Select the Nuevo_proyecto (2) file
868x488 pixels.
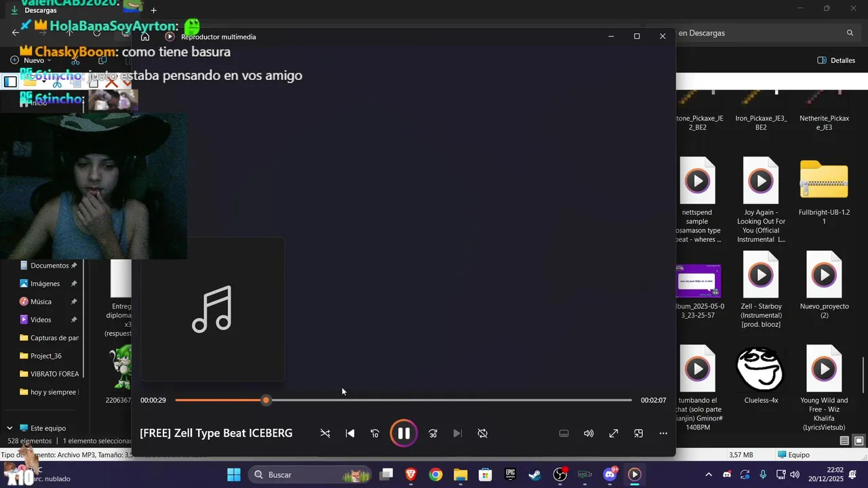[x=824, y=285]
